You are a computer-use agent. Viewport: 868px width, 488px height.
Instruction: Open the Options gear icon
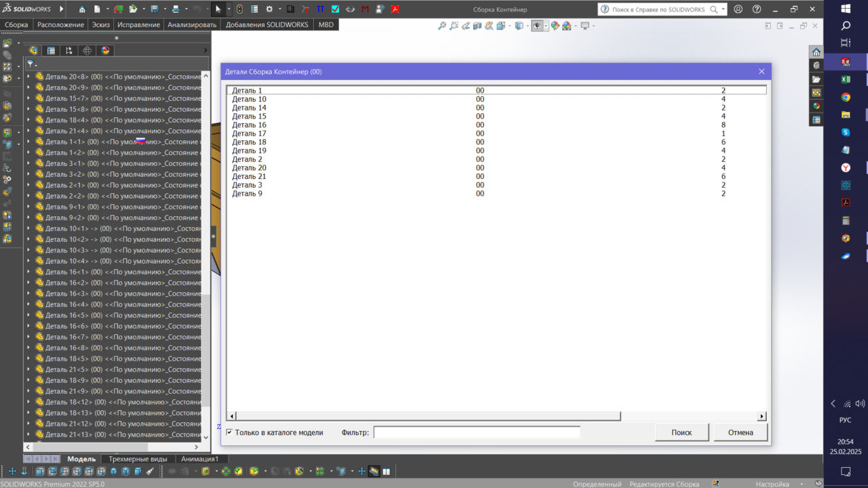[269, 9]
